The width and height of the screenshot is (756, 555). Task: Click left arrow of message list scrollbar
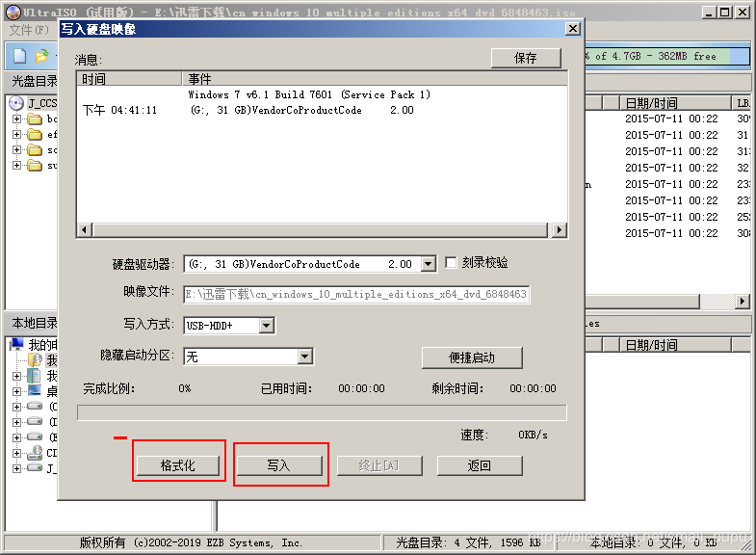85,229
